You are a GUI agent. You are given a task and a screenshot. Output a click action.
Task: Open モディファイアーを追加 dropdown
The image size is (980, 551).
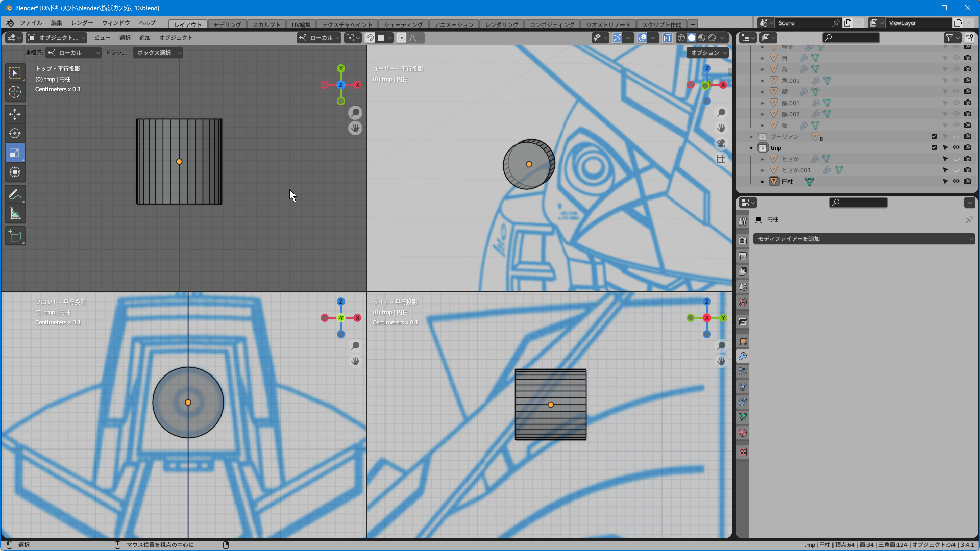pos(864,239)
